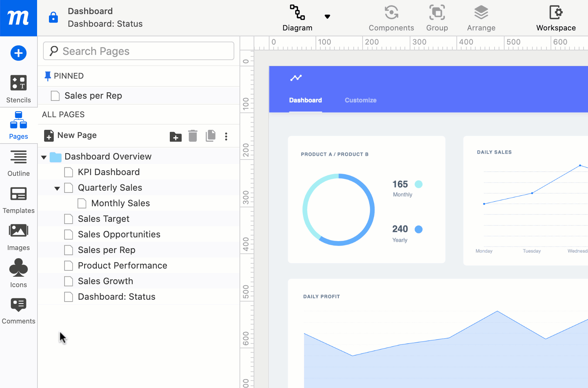This screenshot has height=388, width=588.
Task: Click the blue plus add button
Action: (x=19, y=53)
